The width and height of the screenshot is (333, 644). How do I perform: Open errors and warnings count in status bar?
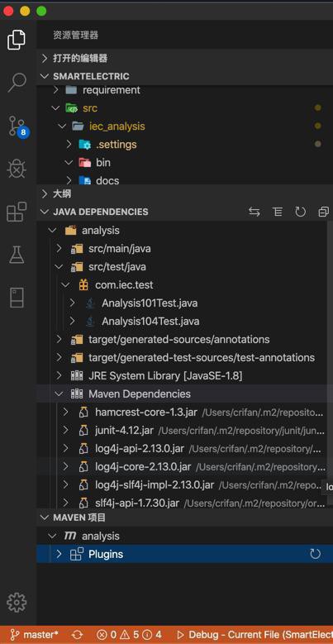click(x=129, y=635)
